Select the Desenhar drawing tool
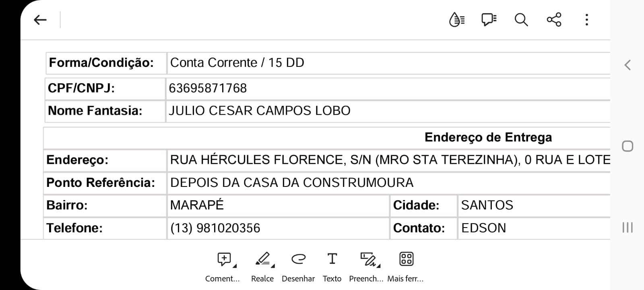Viewport: 644px width, 290px height. pos(298,259)
